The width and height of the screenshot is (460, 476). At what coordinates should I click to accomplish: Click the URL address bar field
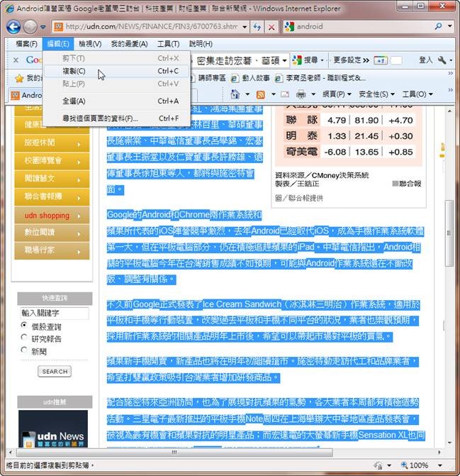(152, 27)
